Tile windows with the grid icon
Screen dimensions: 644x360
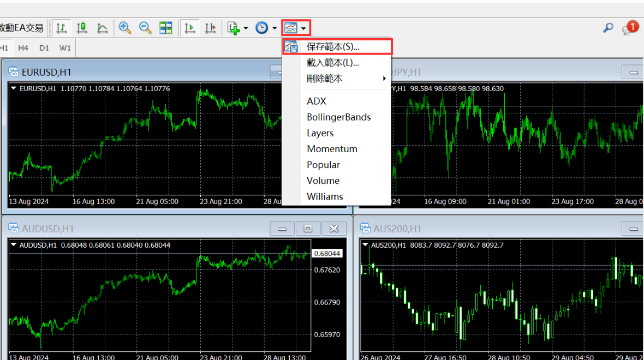(166, 28)
